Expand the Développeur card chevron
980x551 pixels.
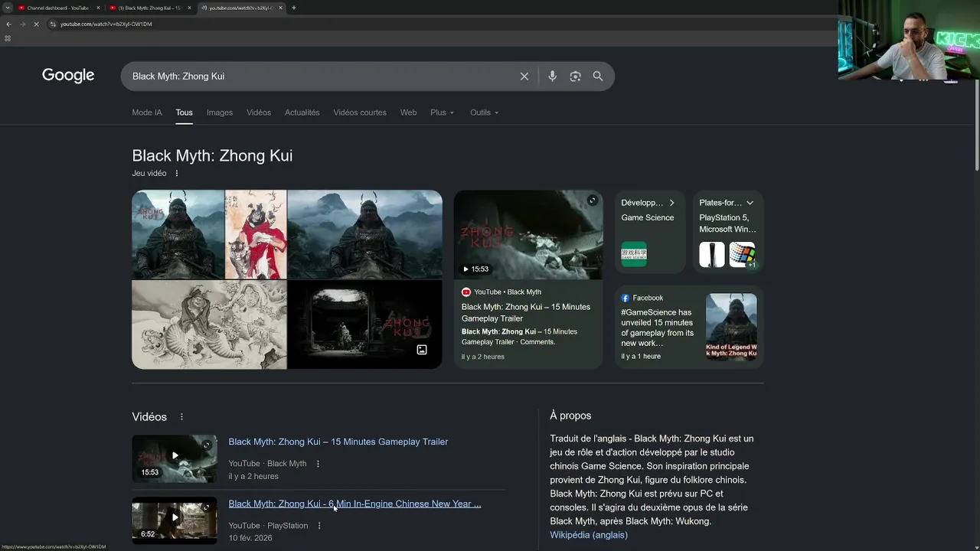[671, 203]
